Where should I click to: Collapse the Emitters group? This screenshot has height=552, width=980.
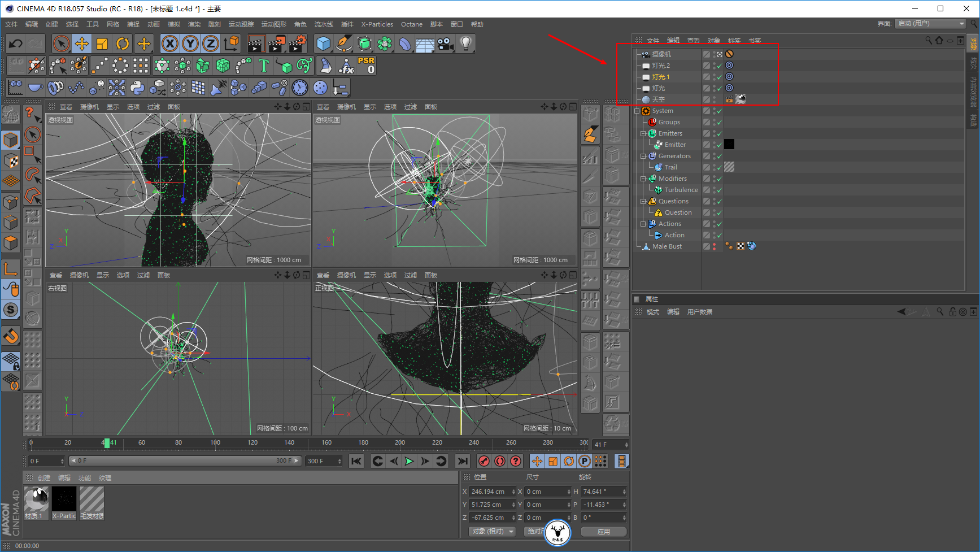pyautogui.click(x=643, y=133)
